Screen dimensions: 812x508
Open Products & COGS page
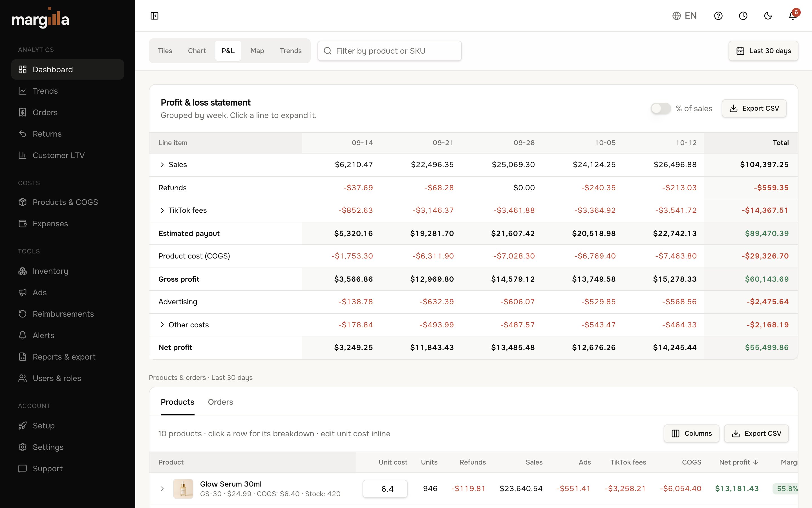click(x=67, y=202)
